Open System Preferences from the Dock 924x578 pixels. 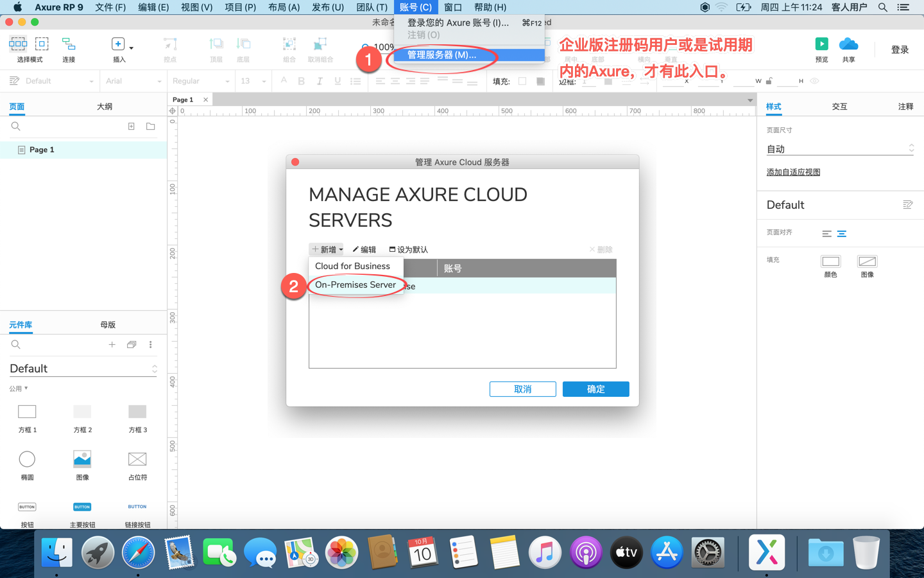point(708,553)
